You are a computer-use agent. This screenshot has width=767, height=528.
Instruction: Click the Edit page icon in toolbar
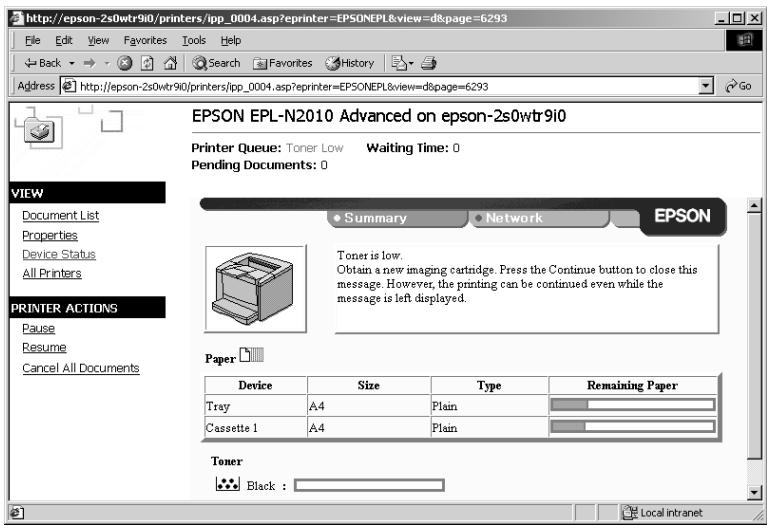click(399, 63)
